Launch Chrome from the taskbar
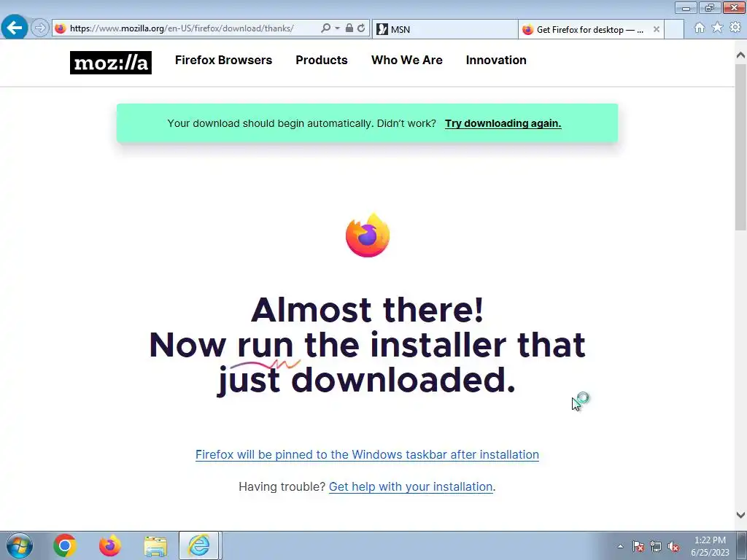Viewport: 747px width, 560px height. point(65,545)
